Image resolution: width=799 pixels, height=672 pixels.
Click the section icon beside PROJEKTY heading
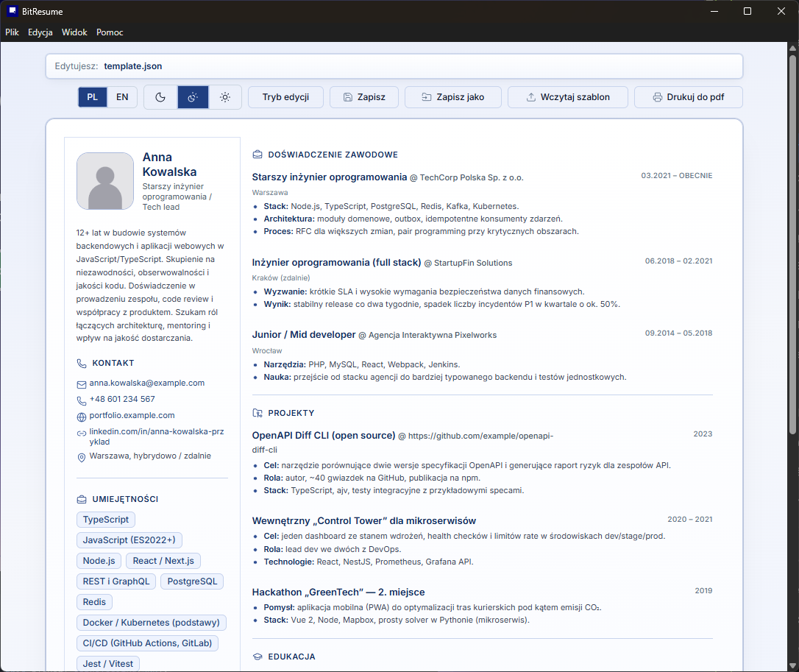(257, 413)
